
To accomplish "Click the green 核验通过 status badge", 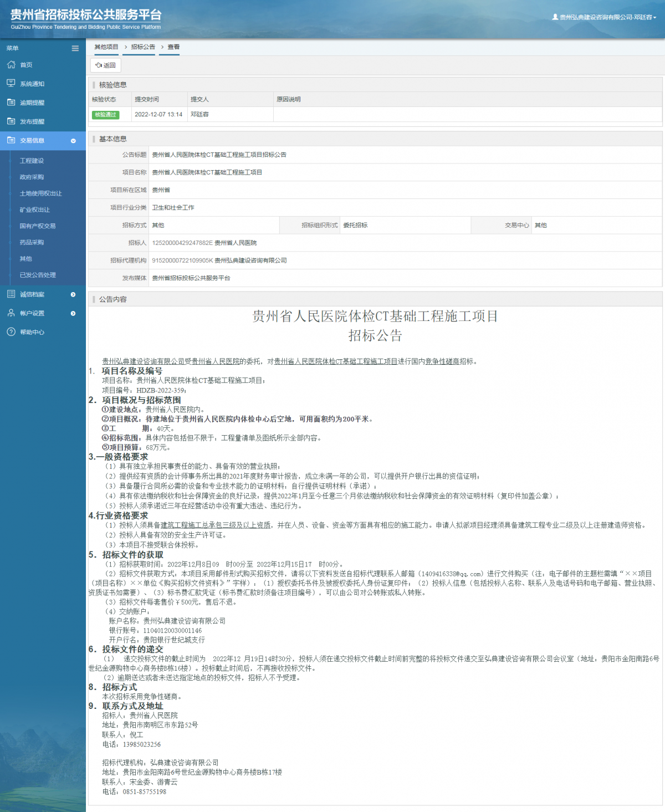I will [x=105, y=115].
